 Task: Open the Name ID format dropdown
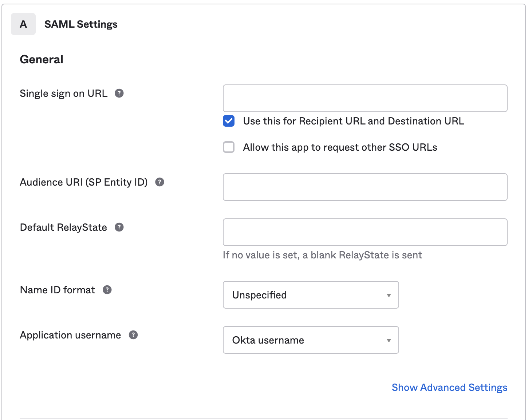coord(311,295)
